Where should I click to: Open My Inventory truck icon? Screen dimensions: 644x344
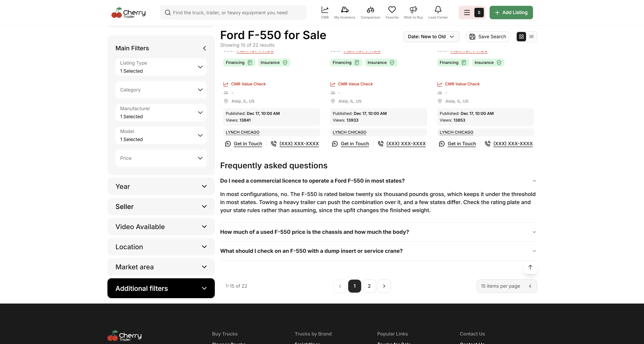(x=345, y=10)
